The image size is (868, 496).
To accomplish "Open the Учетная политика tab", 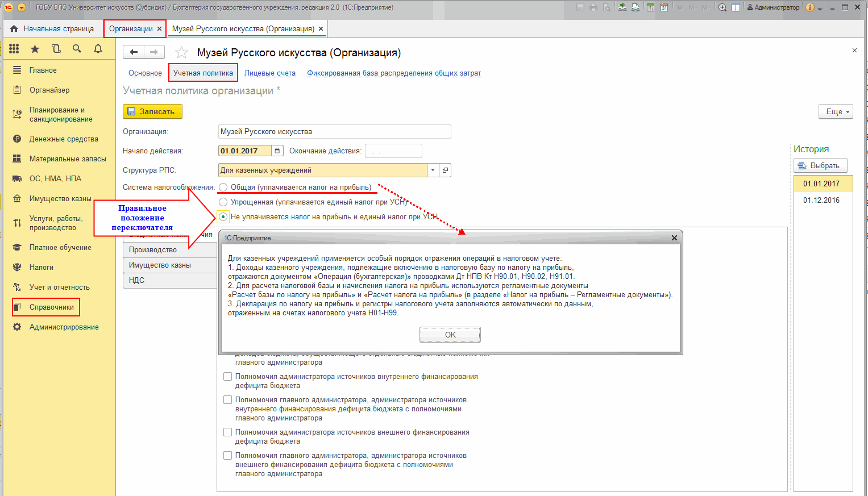I will click(203, 73).
